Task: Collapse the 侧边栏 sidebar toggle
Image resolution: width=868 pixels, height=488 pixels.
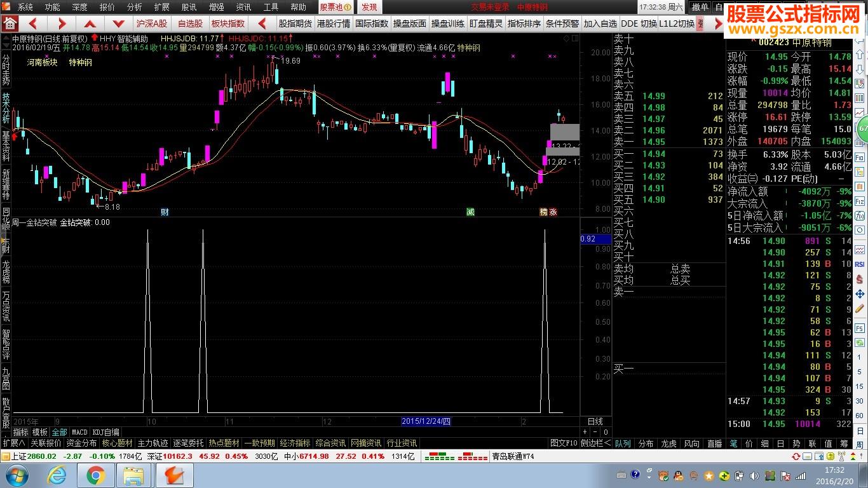Action: pyautogui.click(x=595, y=443)
